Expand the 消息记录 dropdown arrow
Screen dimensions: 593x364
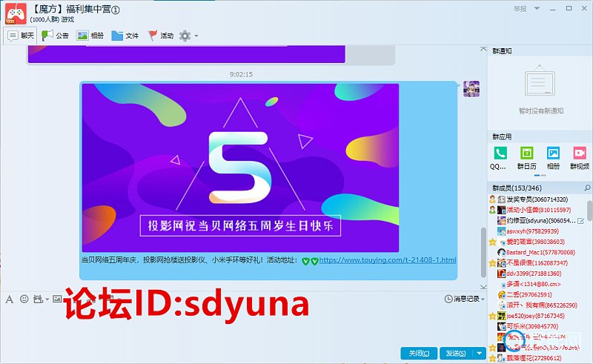point(483,299)
